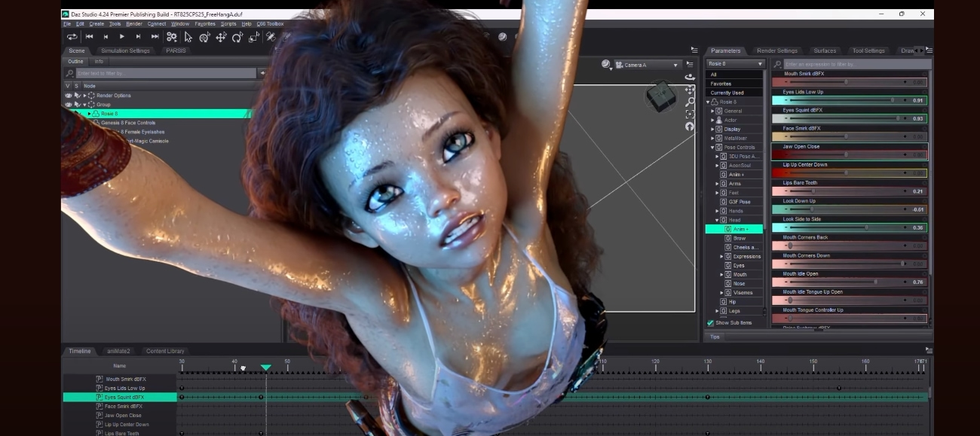Toggle visibility eye for Group node
The image size is (980, 436).
68,105
